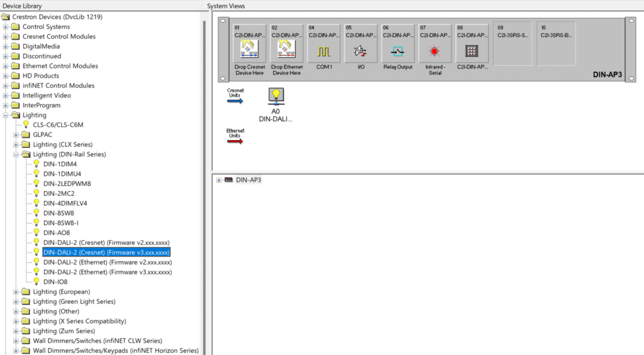Click the Drop Cresnet Device Here slot icon

pyautogui.click(x=249, y=50)
